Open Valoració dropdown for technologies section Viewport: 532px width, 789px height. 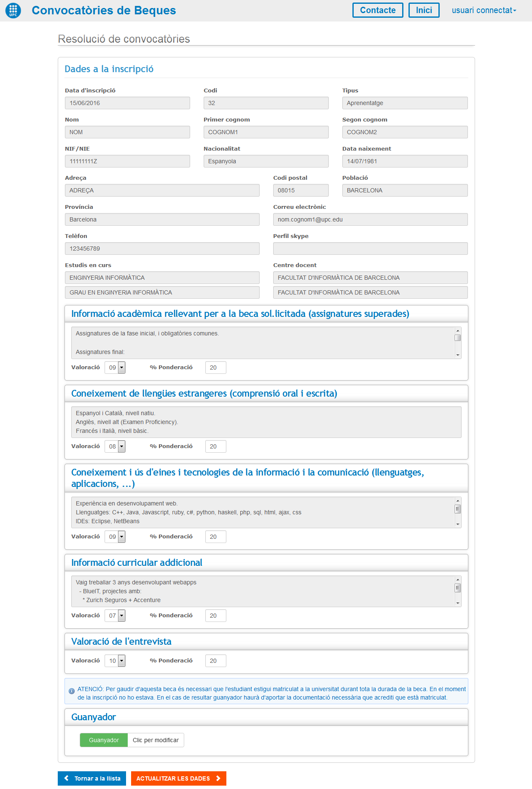click(115, 537)
